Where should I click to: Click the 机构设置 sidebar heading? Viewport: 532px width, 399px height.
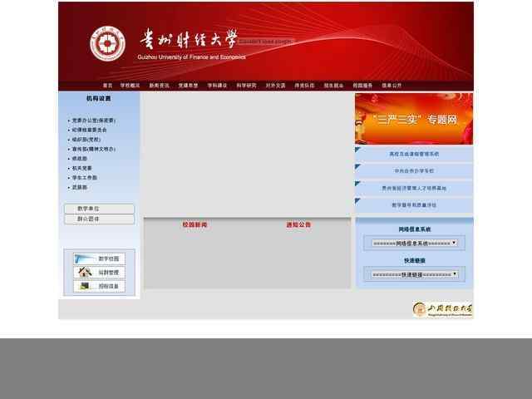coord(98,98)
